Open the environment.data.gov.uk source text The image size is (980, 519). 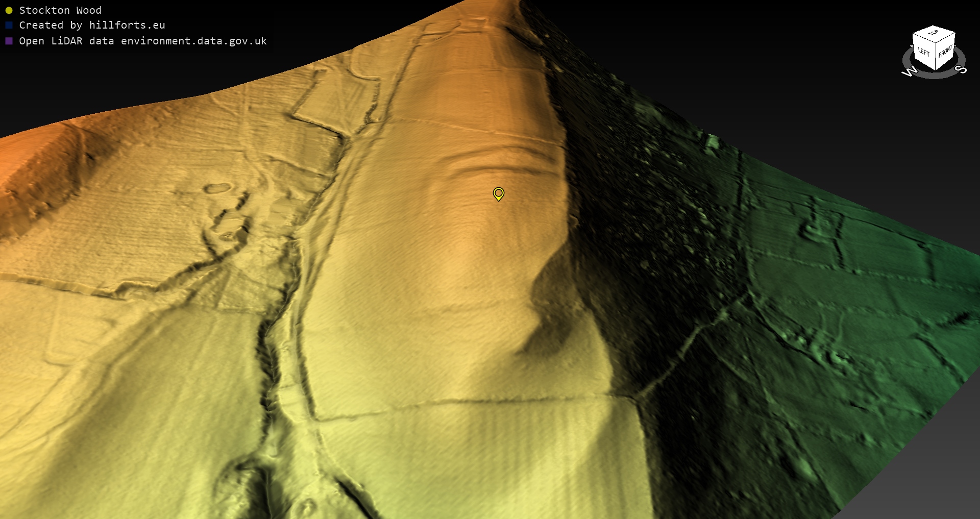coord(193,41)
